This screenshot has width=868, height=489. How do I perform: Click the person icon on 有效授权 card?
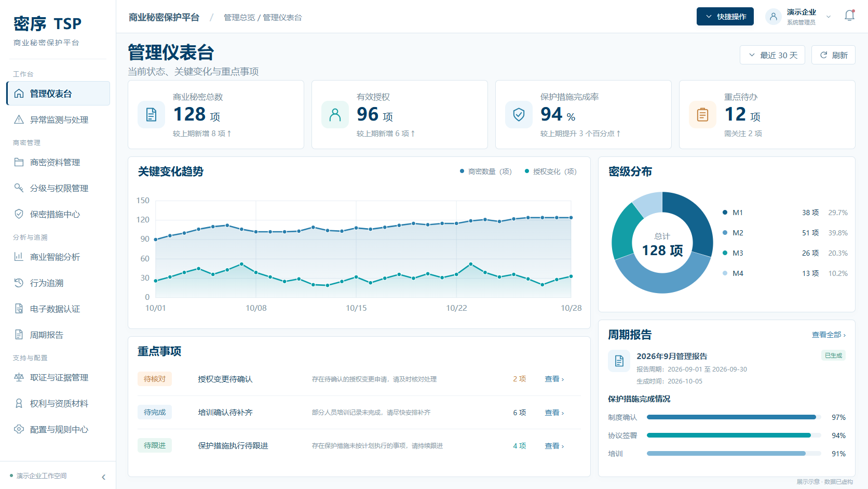(335, 114)
